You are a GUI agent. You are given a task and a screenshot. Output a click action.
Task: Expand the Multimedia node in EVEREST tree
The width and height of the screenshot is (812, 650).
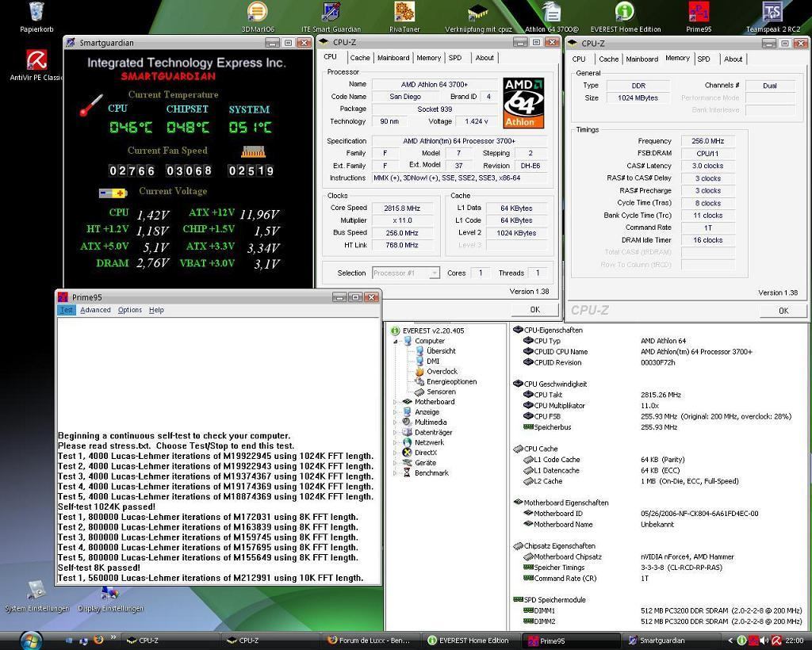395,422
